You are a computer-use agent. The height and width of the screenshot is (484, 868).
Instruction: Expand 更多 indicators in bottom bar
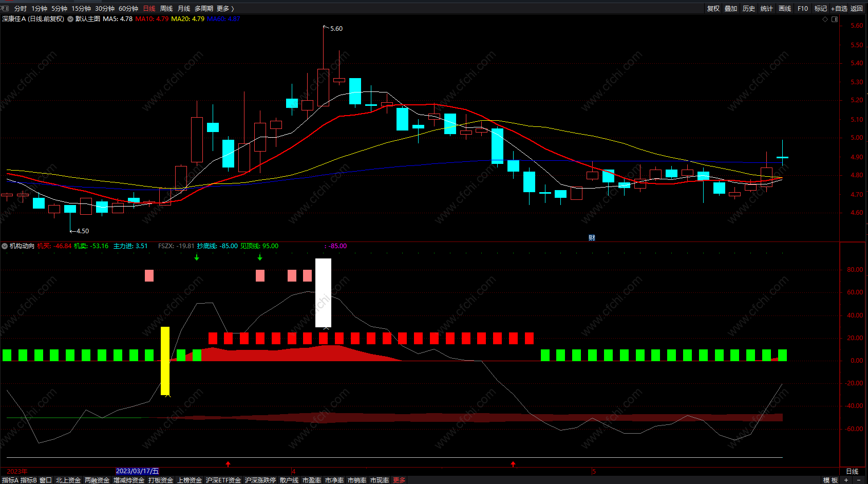point(399,480)
